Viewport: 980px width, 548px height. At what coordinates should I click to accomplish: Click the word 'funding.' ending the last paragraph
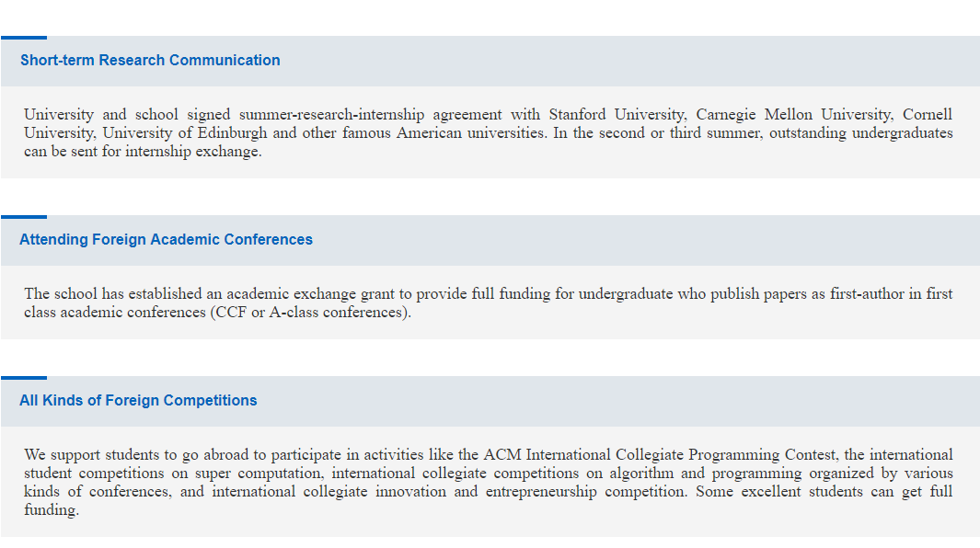point(52,510)
